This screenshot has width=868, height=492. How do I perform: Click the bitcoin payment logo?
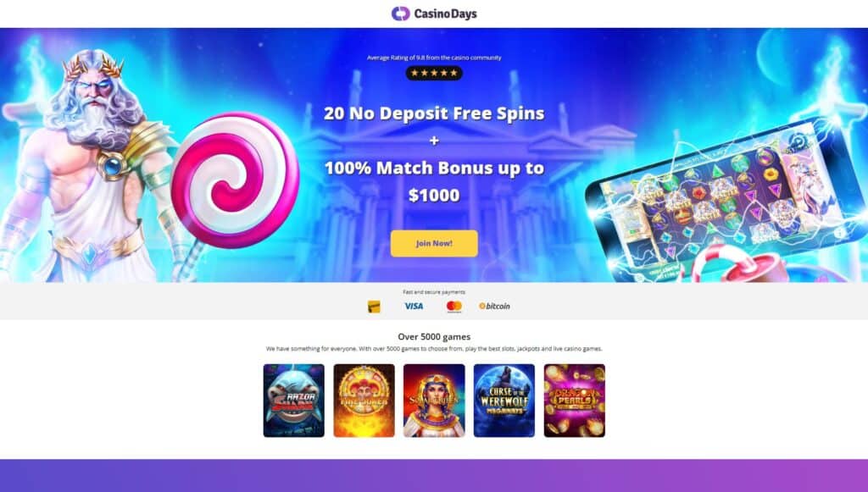click(x=494, y=306)
